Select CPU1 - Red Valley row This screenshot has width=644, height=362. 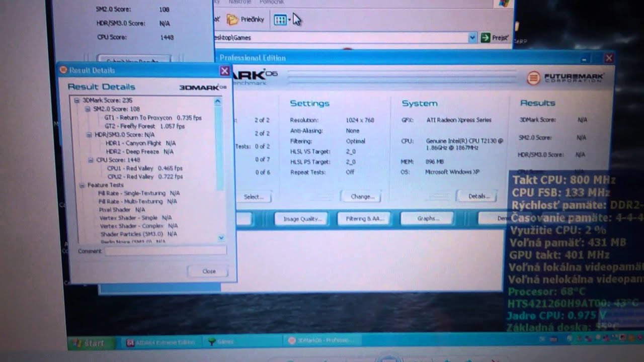[145, 168]
